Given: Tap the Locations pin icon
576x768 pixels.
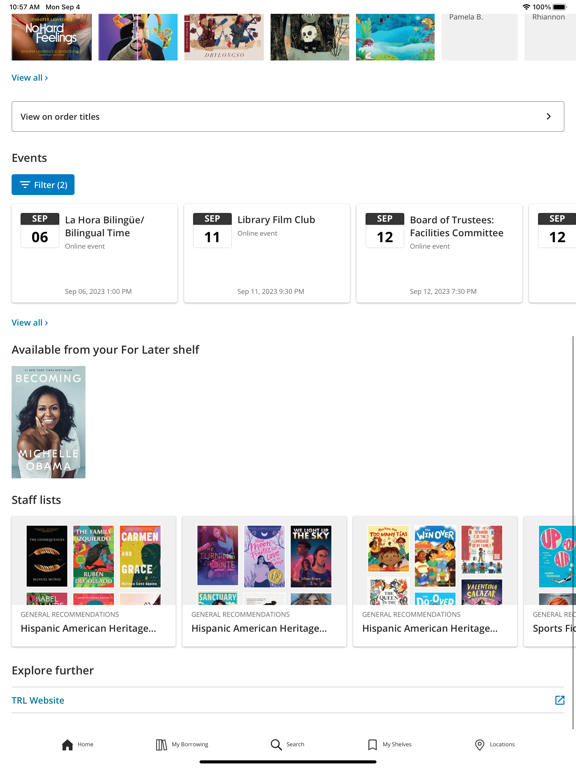Looking at the screenshot, I should tap(480, 744).
